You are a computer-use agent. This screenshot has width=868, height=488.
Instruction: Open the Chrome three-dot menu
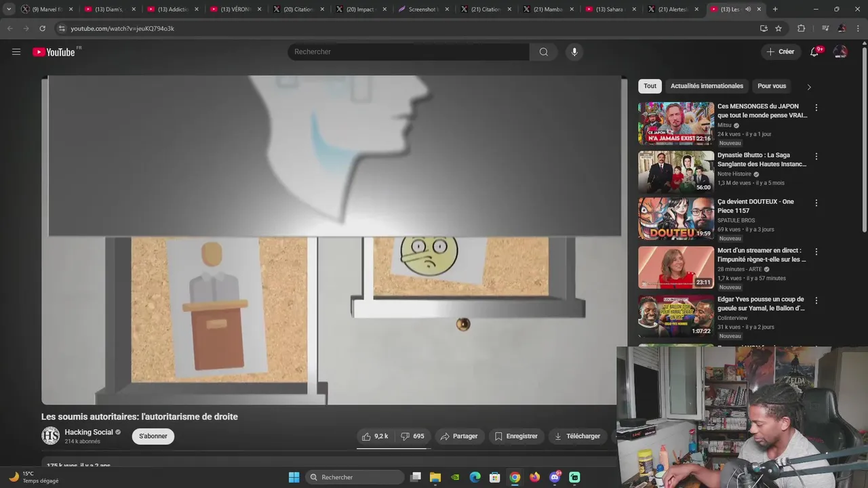click(x=858, y=28)
